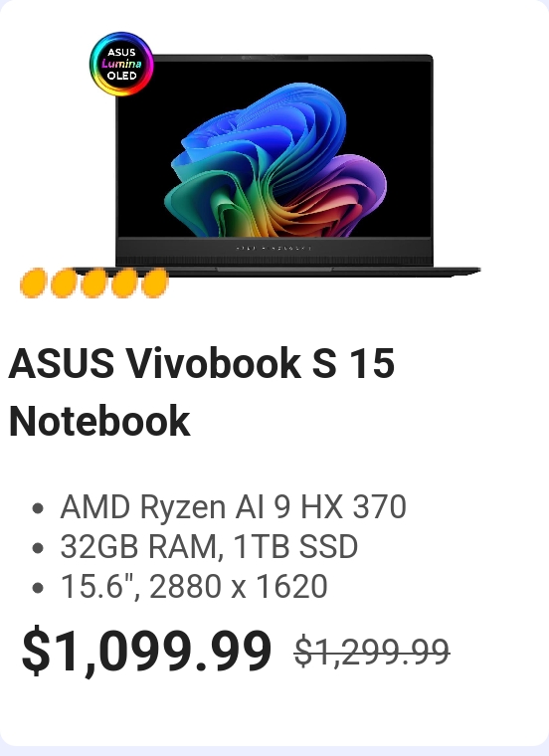Click the AMD Ryzen AI 9 HX 370 spec
Image resolution: width=549 pixels, height=756 pixels.
(234, 506)
